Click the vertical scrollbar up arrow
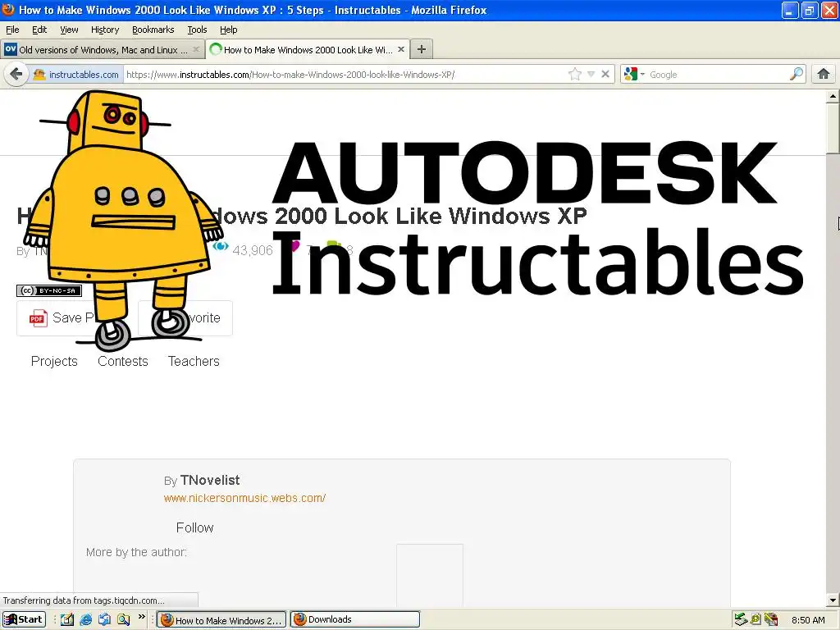Viewport: 840px width, 630px height. [x=833, y=97]
